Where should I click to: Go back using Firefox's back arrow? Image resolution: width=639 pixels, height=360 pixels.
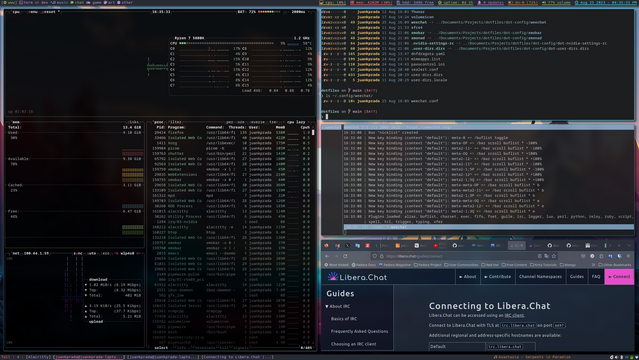point(327,256)
